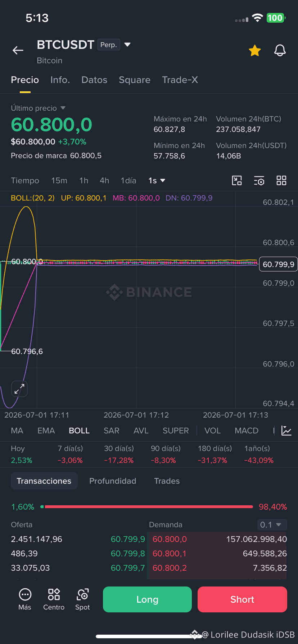Tap the Hoy 2,53% performance
Screen dimensions: 298x644
[x=22, y=454]
